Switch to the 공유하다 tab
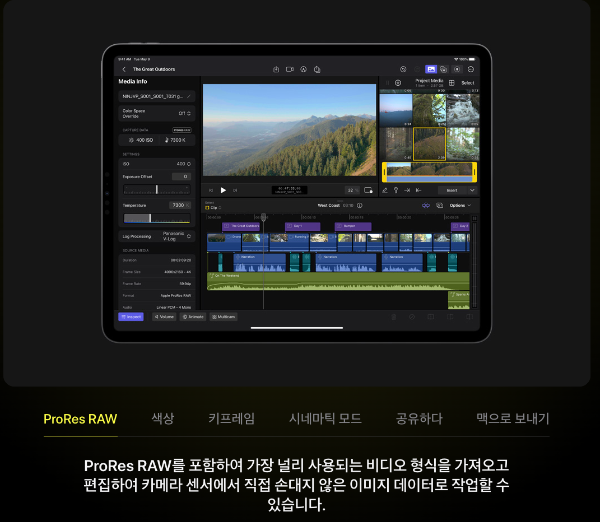This screenshot has width=600, height=522. coord(419,418)
